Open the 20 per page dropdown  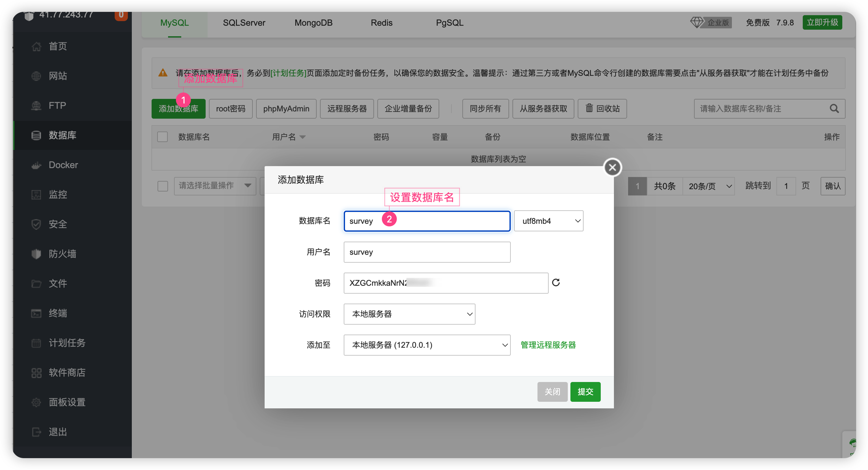pos(709,186)
